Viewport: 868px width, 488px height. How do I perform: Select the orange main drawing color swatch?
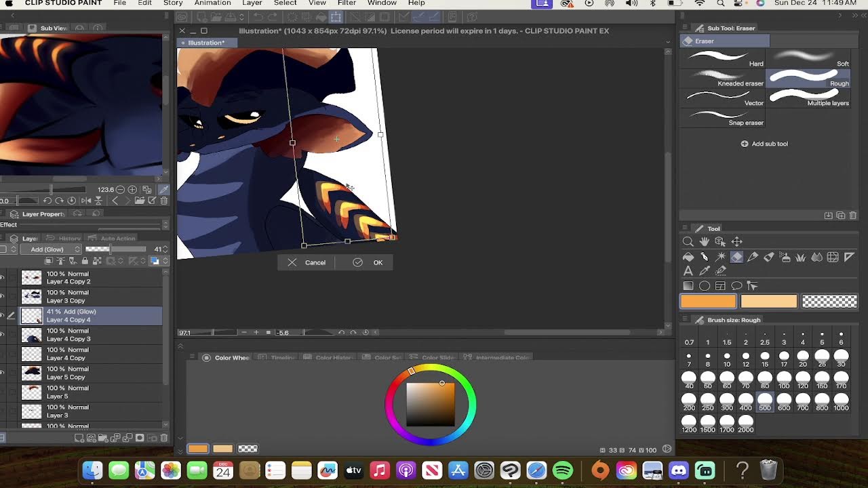click(708, 302)
